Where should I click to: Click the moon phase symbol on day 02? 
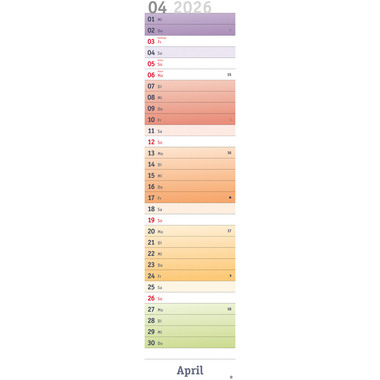(x=230, y=30)
